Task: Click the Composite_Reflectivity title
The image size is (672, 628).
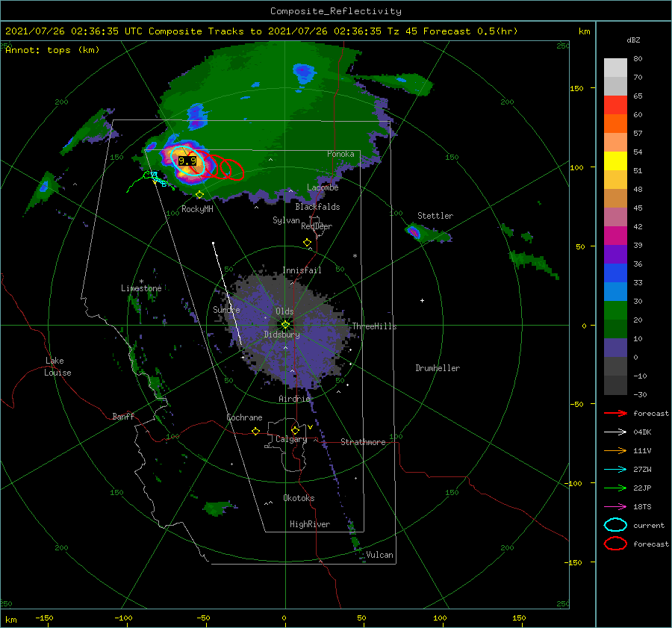Action: tap(336, 11)
